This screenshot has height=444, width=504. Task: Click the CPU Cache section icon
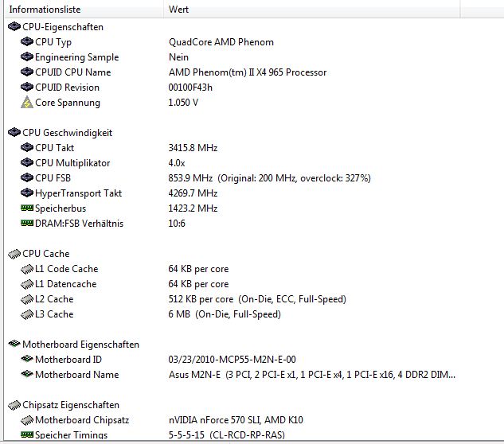(14, 254)
